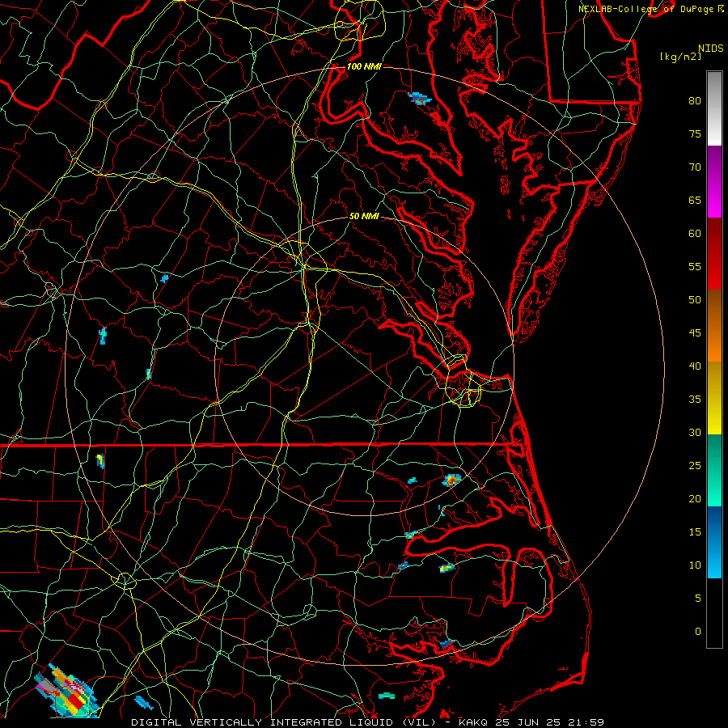
Task: Click the 50 NMI range ring label
Action: tap(364, 216)
